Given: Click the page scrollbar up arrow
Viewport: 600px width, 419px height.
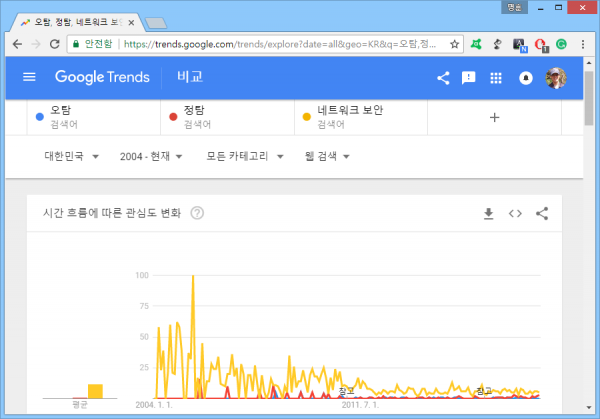Looking at the screenshot, I should (x=589, y=63).
